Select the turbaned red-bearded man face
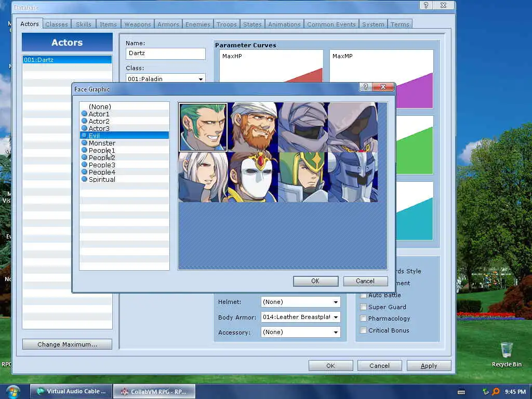The image size is (532, 399). click(253, 127)
